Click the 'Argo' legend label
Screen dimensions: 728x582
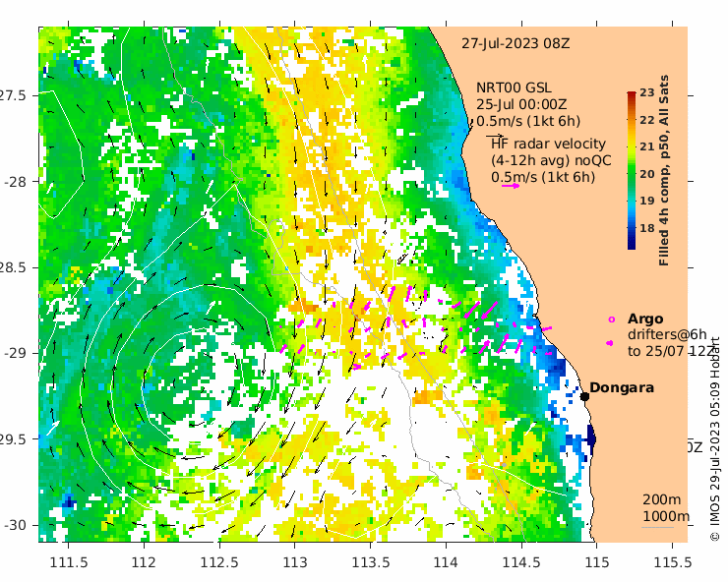click(645, 319)
